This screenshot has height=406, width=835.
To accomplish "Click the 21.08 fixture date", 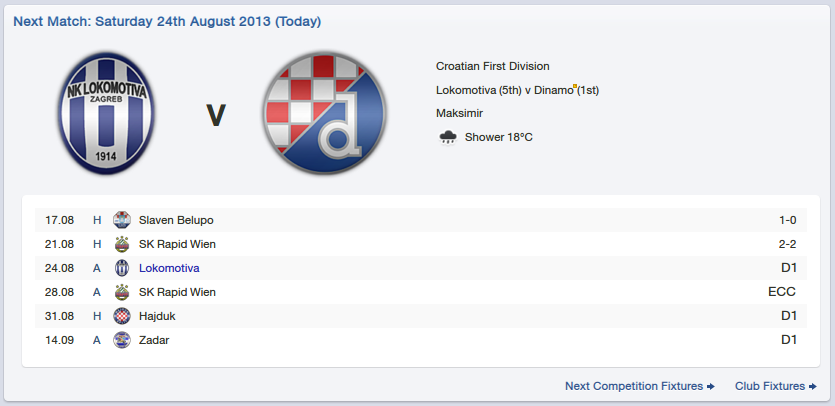I will (x=59, y=244).
